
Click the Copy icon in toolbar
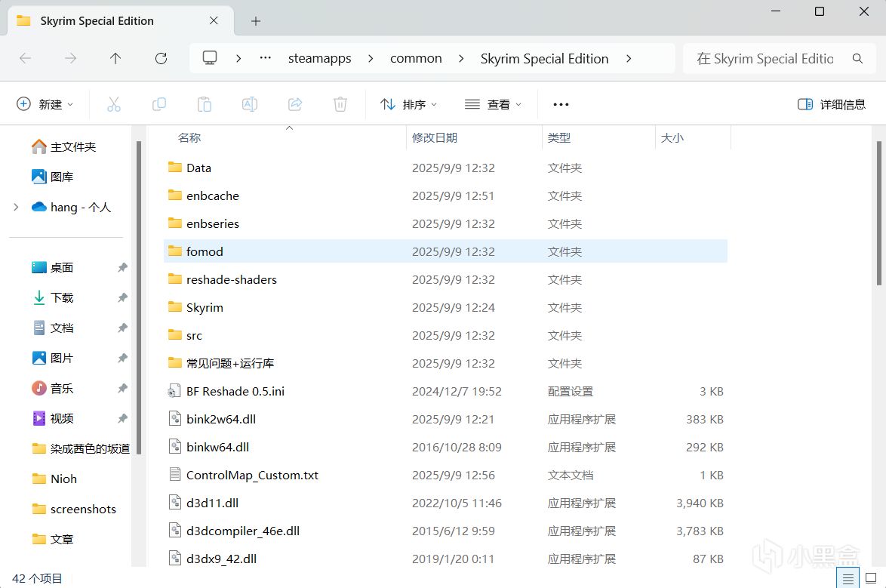pyautogui.click(x=159, y=104)
